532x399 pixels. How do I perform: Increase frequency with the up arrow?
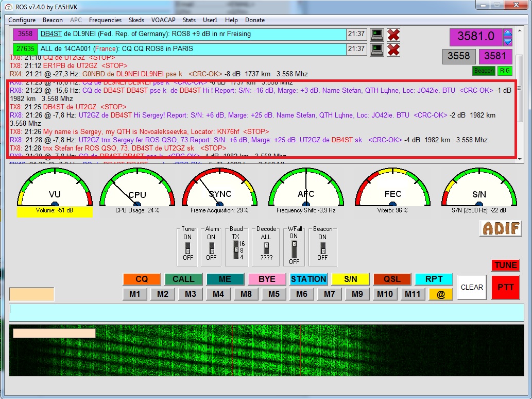click(508, 33)
